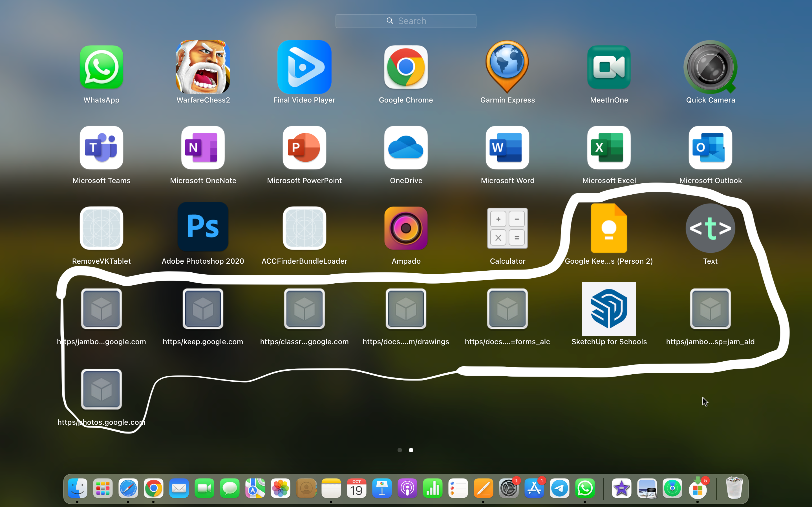Open Telegram in the Dock
This screenshot has height=507, width=812.
[x=559, y=489]
